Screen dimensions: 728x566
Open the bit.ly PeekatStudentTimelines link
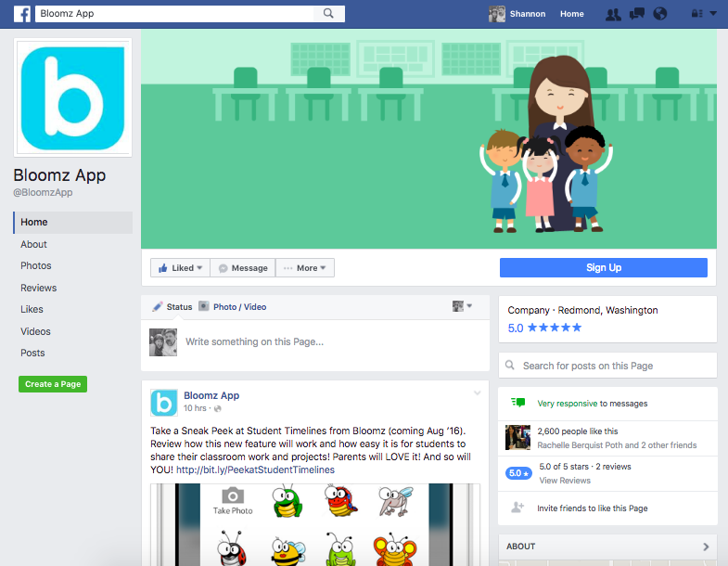tap(255, 470)
